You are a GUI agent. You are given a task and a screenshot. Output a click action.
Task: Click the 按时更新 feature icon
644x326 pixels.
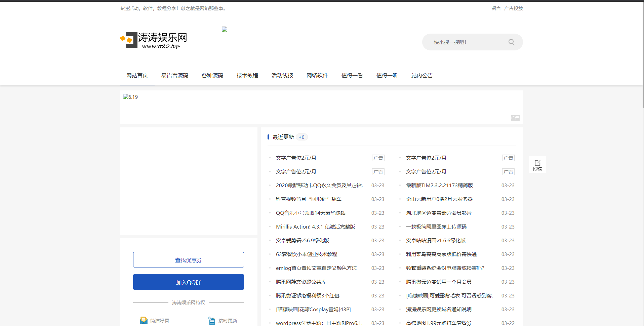[x=212, y=320]
